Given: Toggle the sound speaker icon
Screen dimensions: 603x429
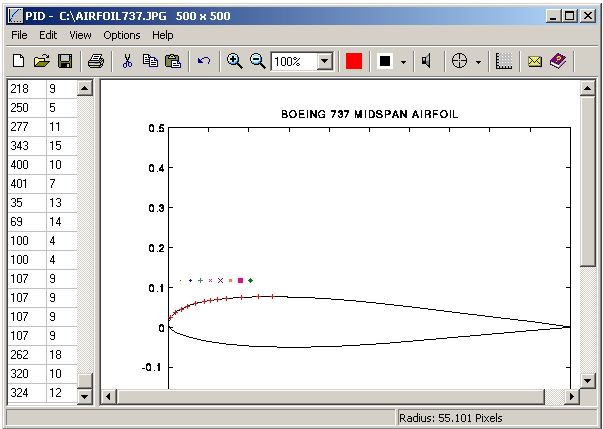Looking at the screenshot, I should point(426,61).
